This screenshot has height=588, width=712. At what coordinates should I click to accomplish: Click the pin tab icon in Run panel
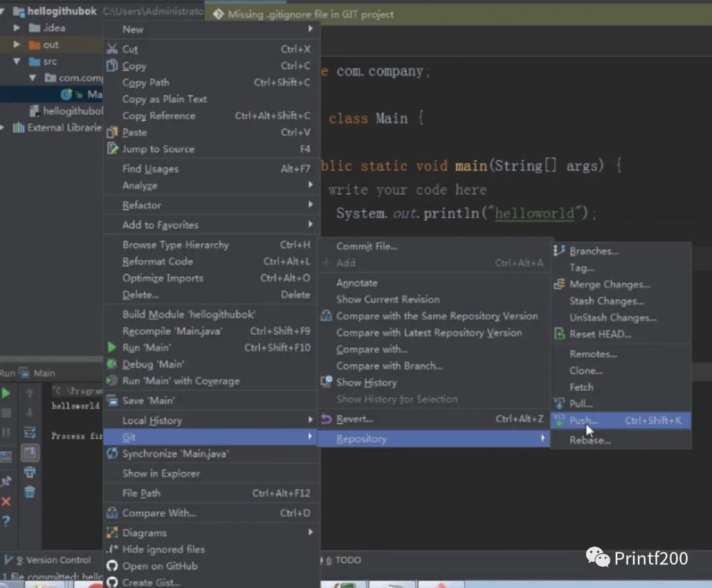click(x=6, y=482)
